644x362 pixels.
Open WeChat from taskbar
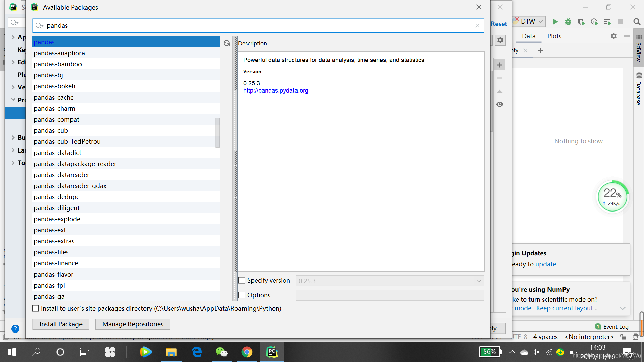[x=221, y=352]
